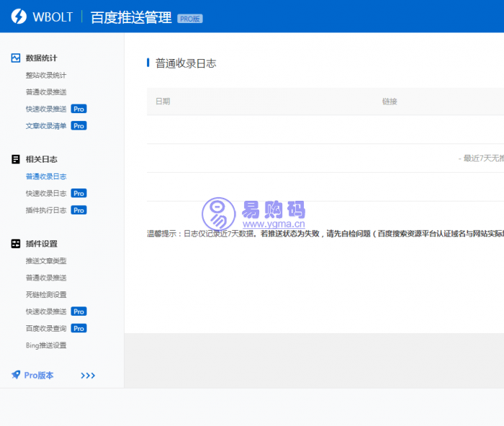Click the Pro badge beside 百度收录查询
The height and width of the screenshot is (426, 504).
coord(78,328)
